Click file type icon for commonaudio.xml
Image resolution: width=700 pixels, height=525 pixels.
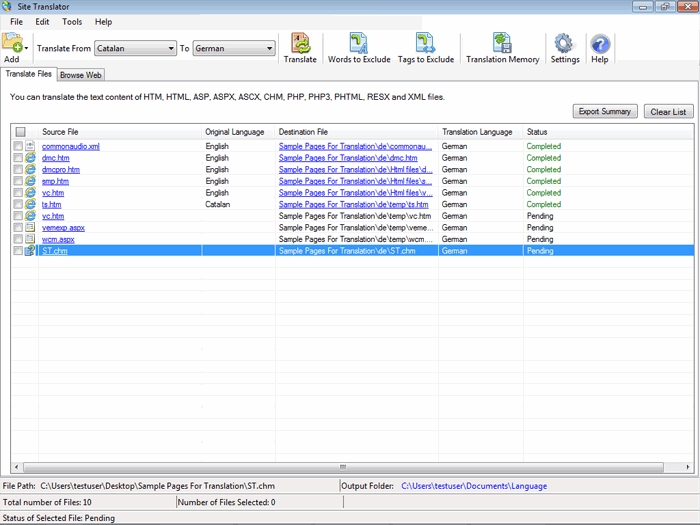click(x=30, y=146)
